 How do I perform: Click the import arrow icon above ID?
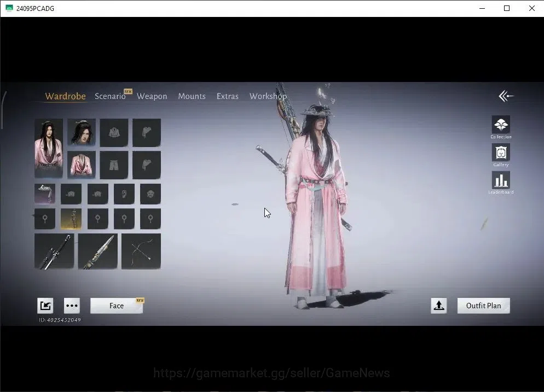pos(45,306)
